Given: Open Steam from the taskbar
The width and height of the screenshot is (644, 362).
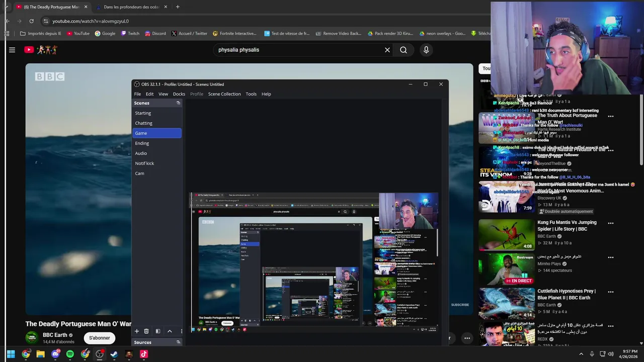Looking at the screenshot, I should tap(114, 354).
